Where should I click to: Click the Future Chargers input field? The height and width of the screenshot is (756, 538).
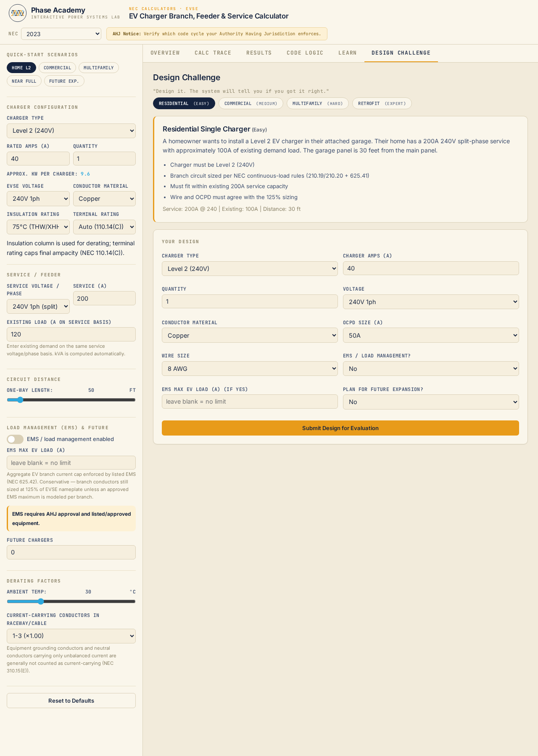[71, 552]
